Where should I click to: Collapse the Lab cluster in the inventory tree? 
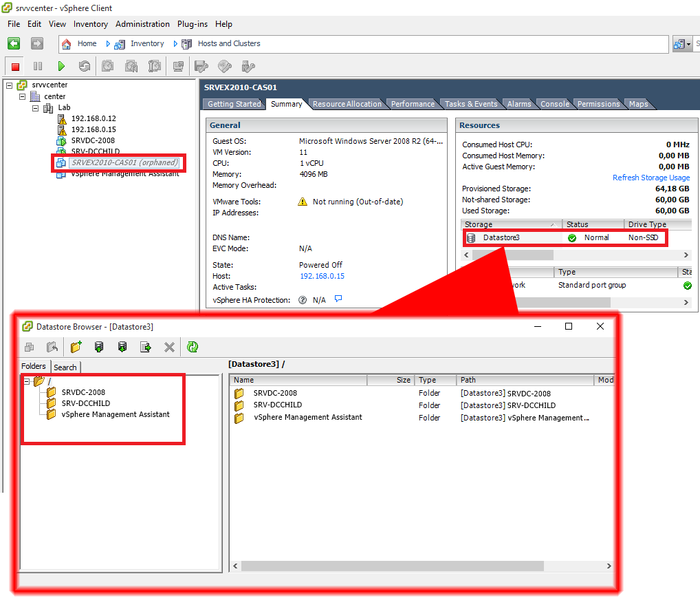coord(35,107)
